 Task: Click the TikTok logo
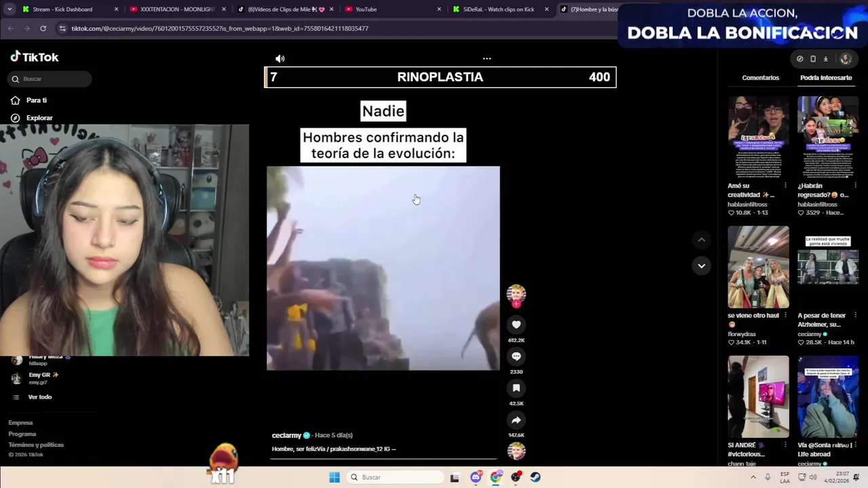click(35, 58)
